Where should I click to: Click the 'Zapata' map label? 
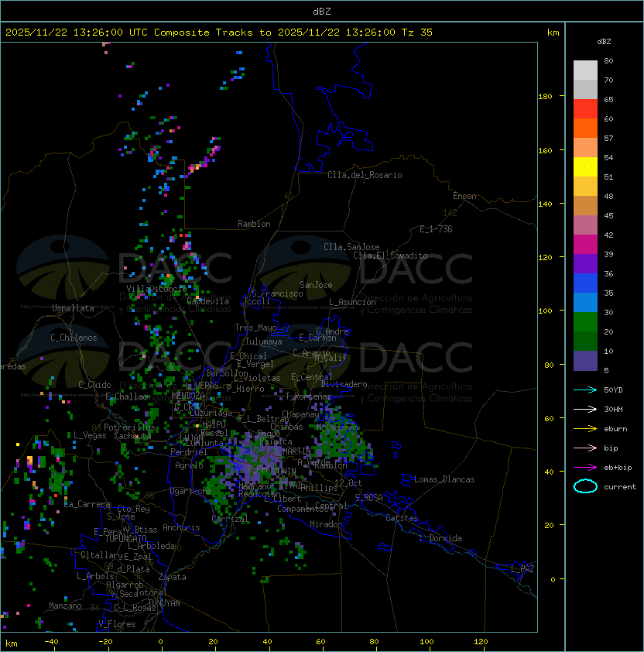point(172,577)
